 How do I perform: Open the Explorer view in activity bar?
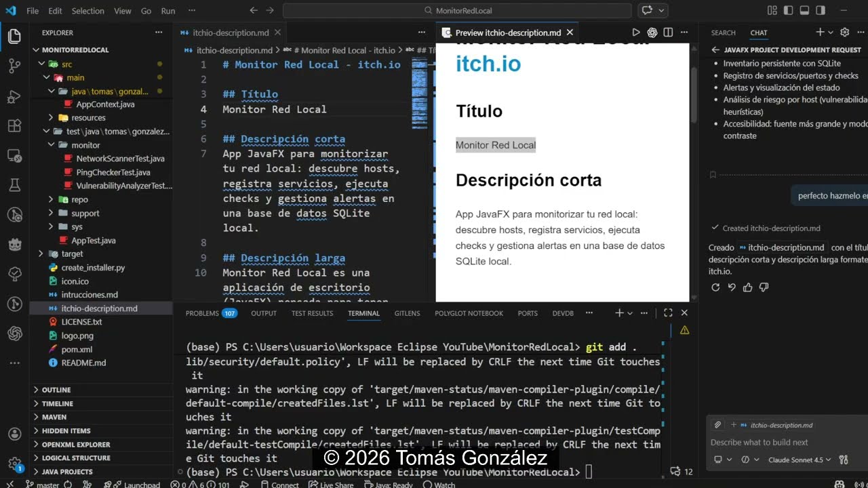click(14, 37)
